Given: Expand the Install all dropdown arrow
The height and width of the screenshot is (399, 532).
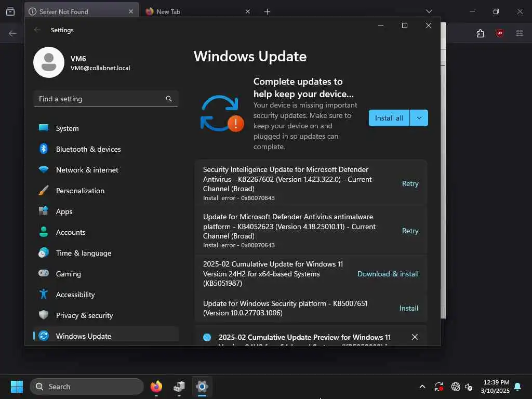Looking at the screenshot, I should pyautogui.click(x=419, y=118).
